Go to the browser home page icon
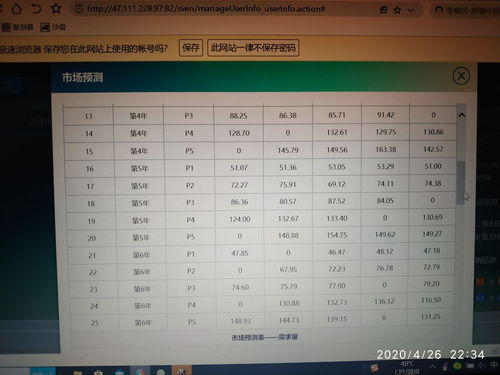Image resolution: width=500 pixels, height=375 pixels. [x=16, y=8]
